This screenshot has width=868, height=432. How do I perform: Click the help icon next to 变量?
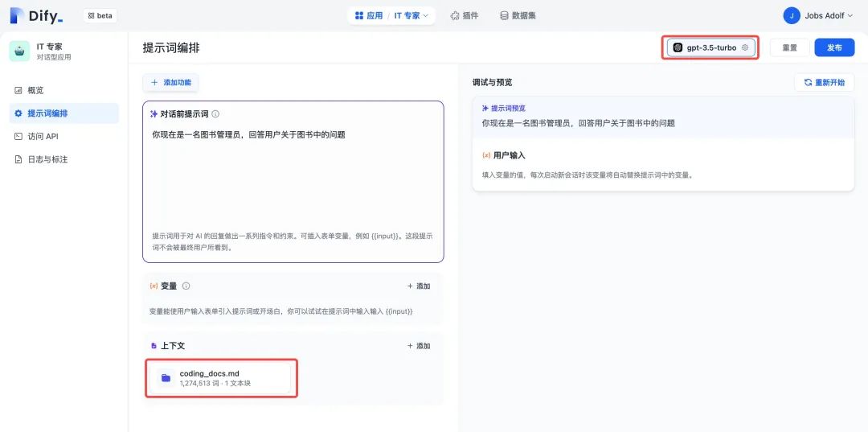click(x=186, y=286)
